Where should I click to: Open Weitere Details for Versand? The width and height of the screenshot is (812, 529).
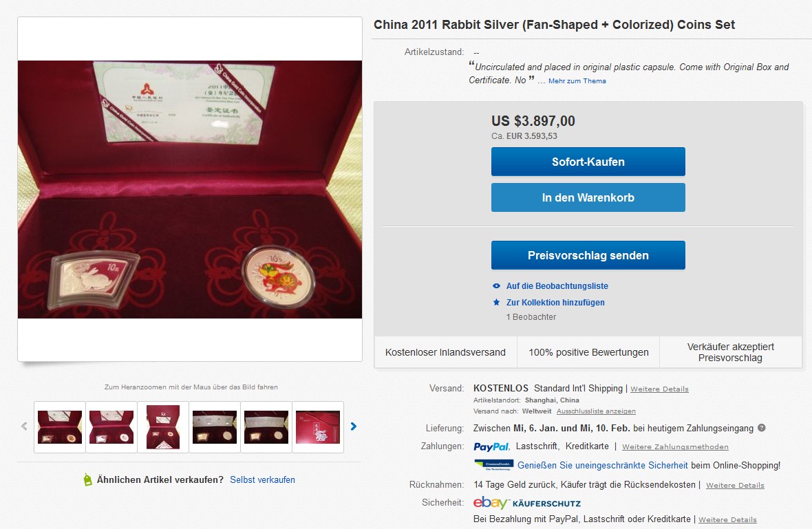pos(659,389)
